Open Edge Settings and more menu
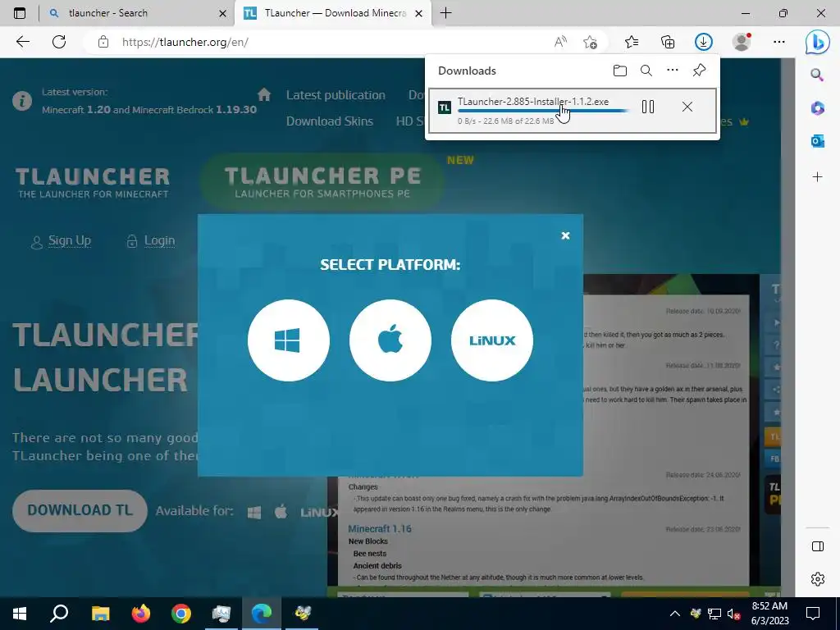The height and width of the screenshot is (630, 840). [779, 42]
